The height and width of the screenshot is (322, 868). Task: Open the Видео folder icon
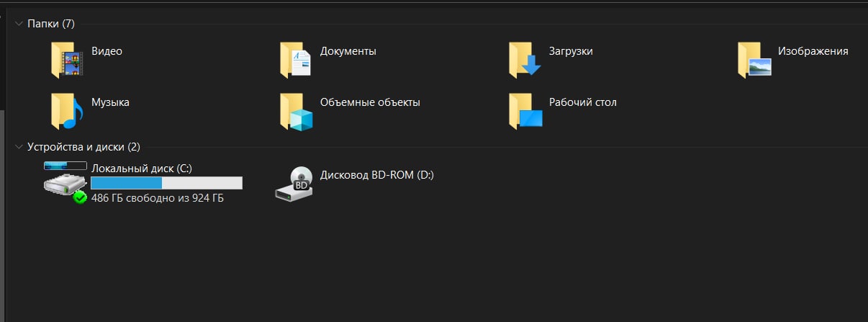pyautogui.click(x=67, y=60)
